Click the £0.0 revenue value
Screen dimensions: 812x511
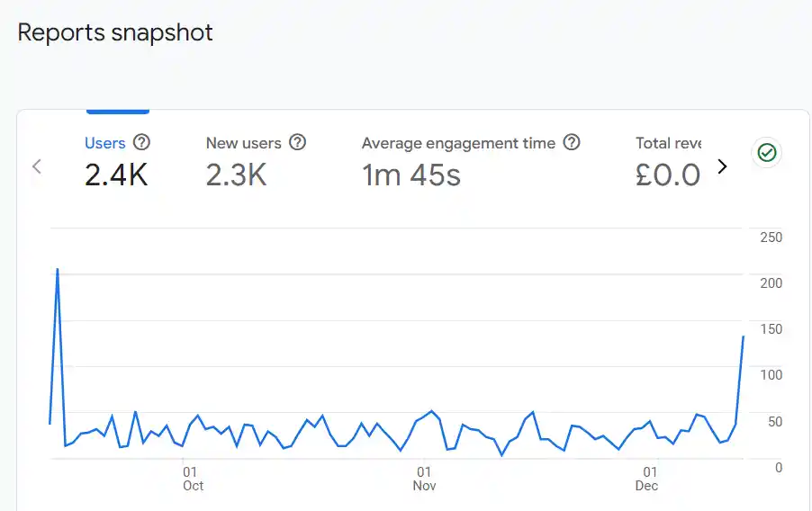[x=667, y=175]
